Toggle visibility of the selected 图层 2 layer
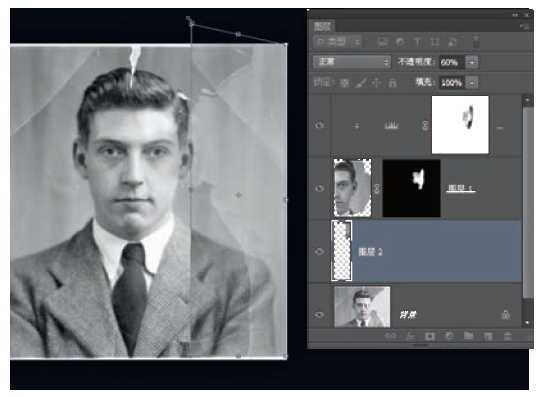540x397 pixels. 319,251
